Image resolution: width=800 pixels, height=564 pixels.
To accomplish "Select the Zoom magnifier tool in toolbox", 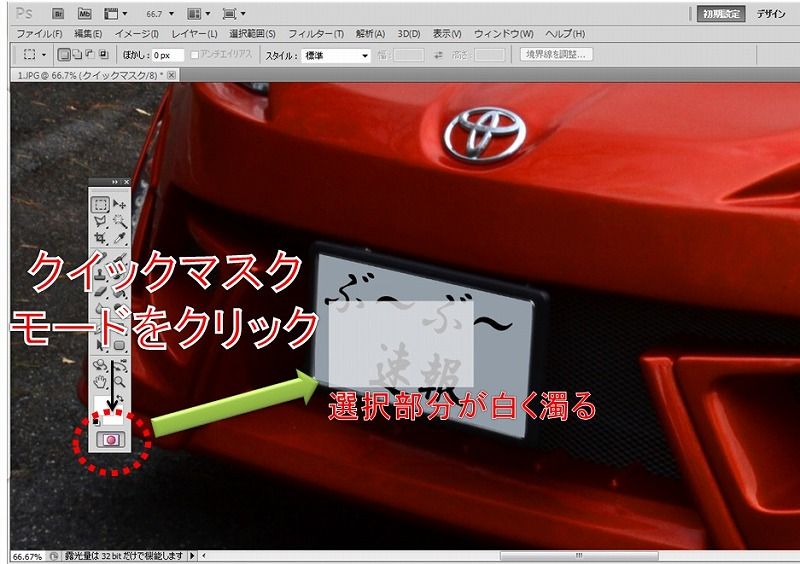I will (119, 381).
